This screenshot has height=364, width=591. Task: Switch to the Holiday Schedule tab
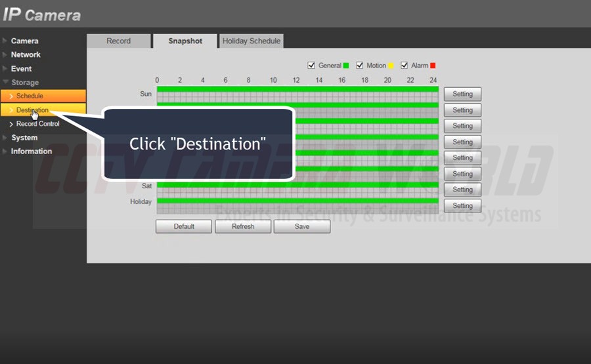[251, 41]
